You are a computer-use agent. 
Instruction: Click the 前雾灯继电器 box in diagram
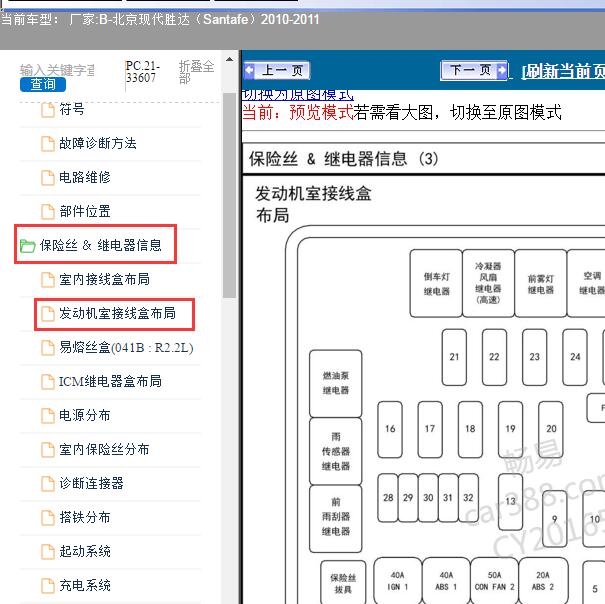tap(541, 283)
